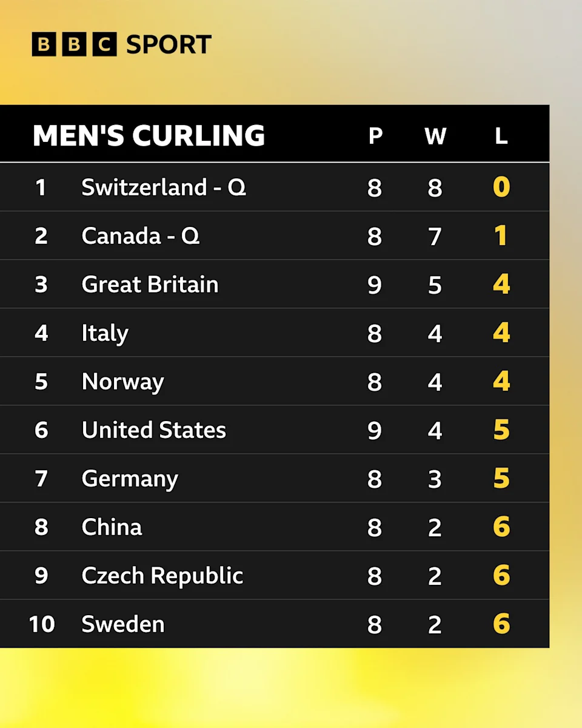Screen dimensions: 582x728
Task: Open the Czech Republic team entry
Action: [x=162, y=576]
